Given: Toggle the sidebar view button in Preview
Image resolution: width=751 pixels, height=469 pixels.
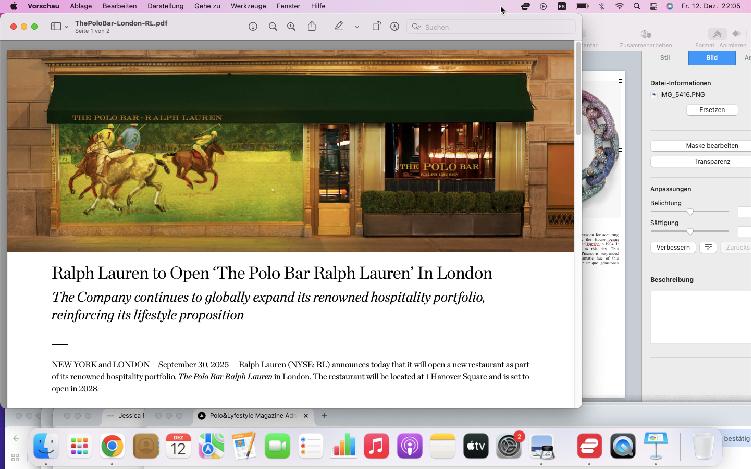Looking at the screenshot, I should pos(56,26).
